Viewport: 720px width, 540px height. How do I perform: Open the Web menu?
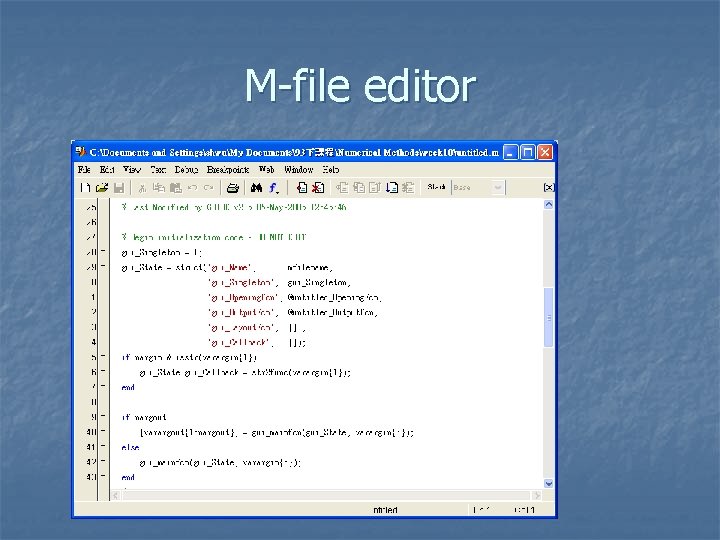pos(267,169)
